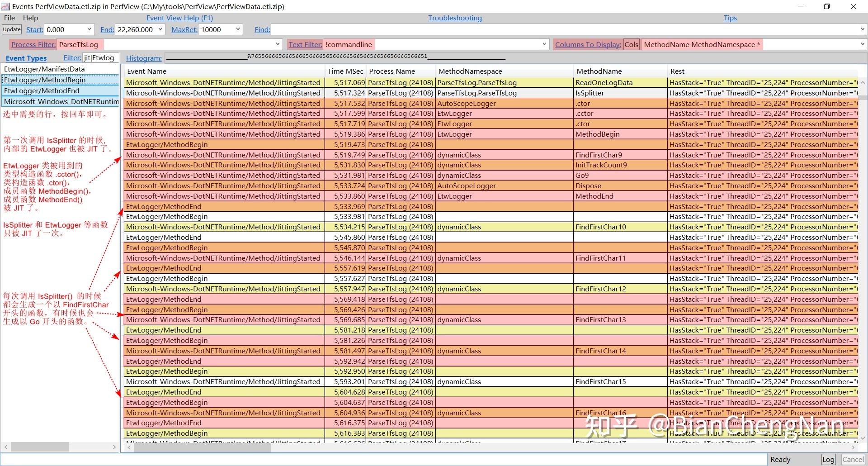The image size is (868, 466).
Task: Click the Time MSec column header
Action: [345, 71]
